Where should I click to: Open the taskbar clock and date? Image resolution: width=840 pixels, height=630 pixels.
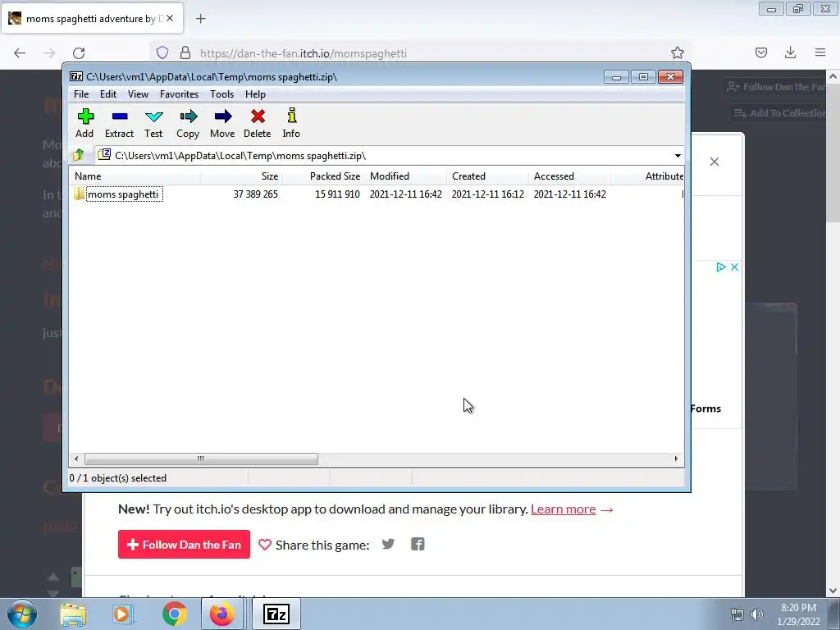[798, 614]
